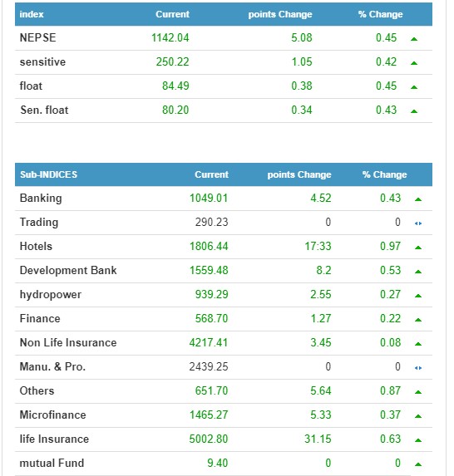
Task: Click life Insurance points change 31.15
Action: [x=318, y=439]
